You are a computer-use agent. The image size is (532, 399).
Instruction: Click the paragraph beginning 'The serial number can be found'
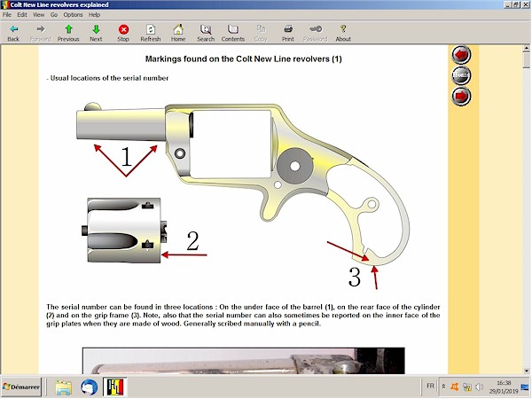click(243, 315)
